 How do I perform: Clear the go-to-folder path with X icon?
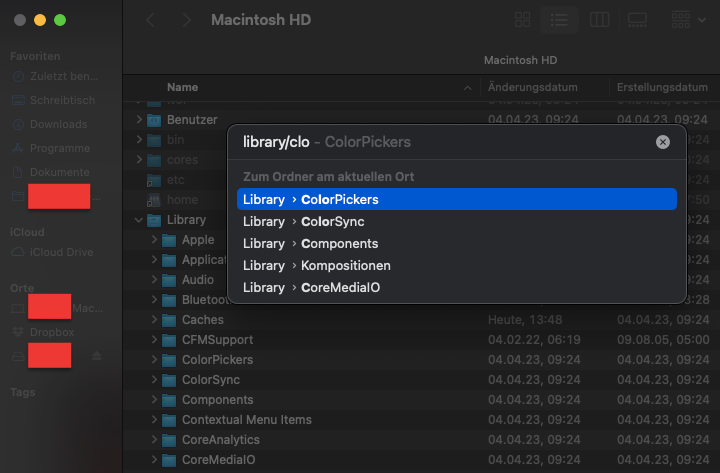point(662,142)
